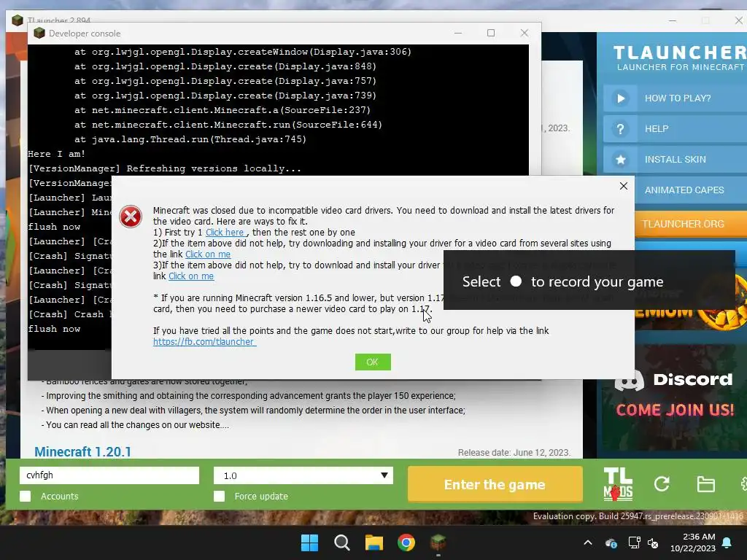The height and width of the screenshot is (560, 747).
Task: Open the TL Mods icon
Action: coord(618,484)
